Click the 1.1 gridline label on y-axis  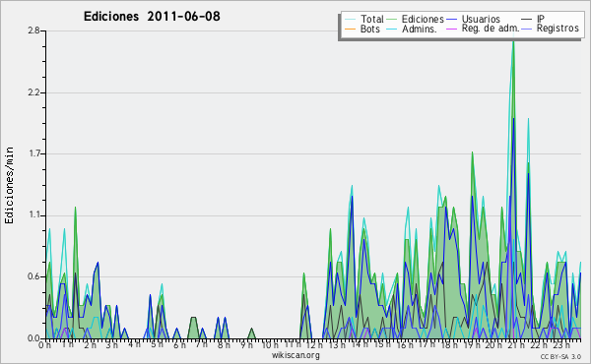click(x=33, y=214)
